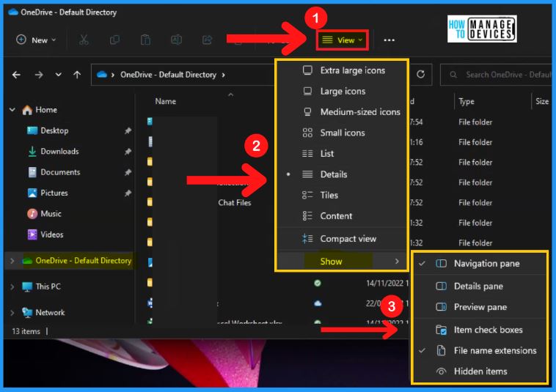Screen dimensions: 556x392
Task: Turn on Item check boxes
Action: pyautogui.click(x=480, y=330)
